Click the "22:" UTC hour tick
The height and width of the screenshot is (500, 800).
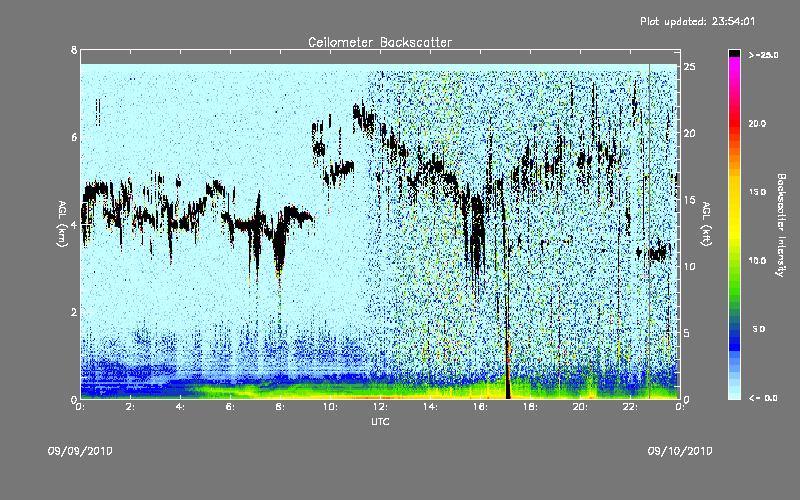coord(631,407)
